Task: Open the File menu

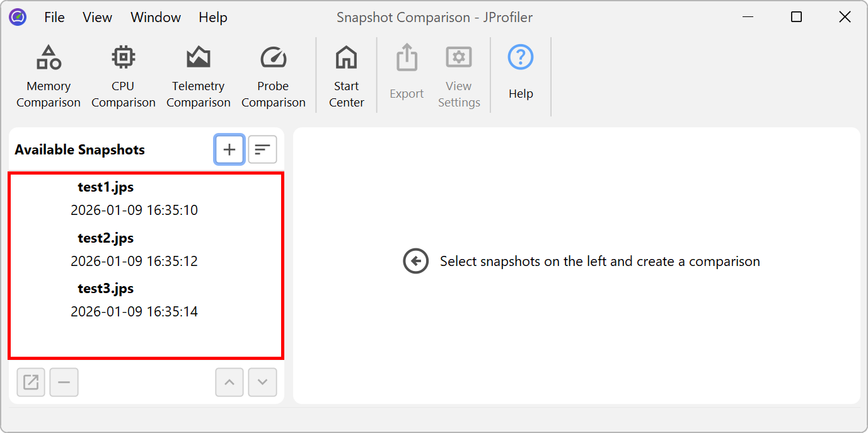Action: tap(54, 18)
